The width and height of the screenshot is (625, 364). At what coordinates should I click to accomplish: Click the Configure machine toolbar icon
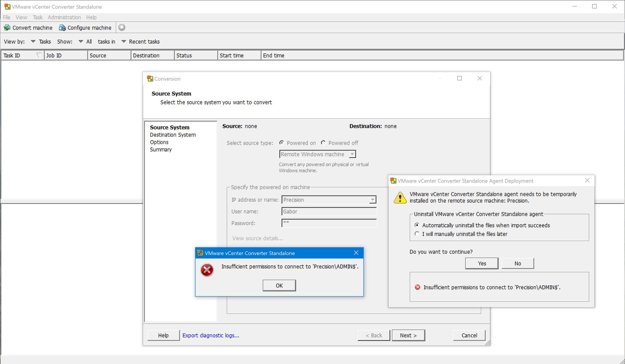coord(62,28)
